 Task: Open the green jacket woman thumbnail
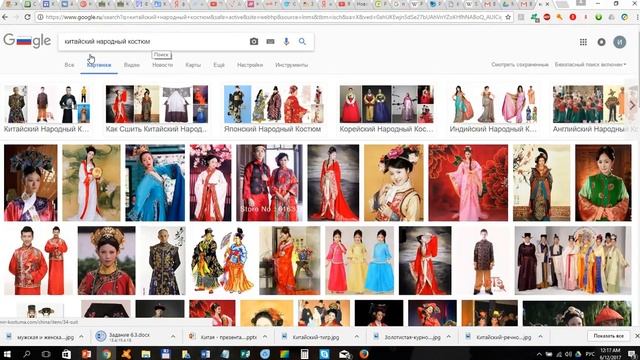click(x=603, y=183)
